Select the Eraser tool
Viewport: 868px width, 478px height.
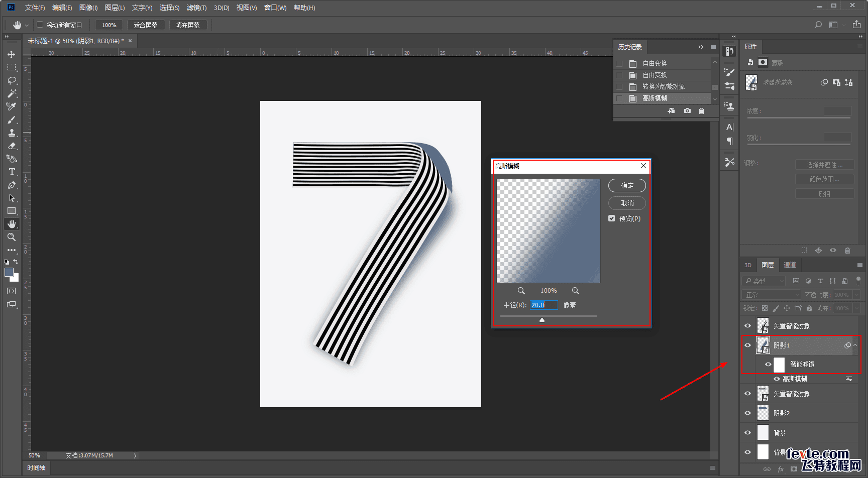click(12, 146)
